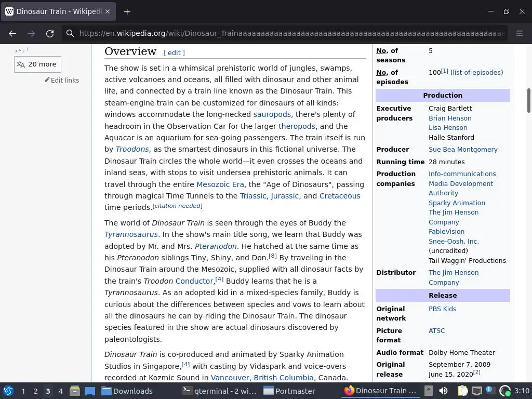The image size is (532, 399).
Task: Switch to the Portmaster taskbar window
Action: point(289,391)
